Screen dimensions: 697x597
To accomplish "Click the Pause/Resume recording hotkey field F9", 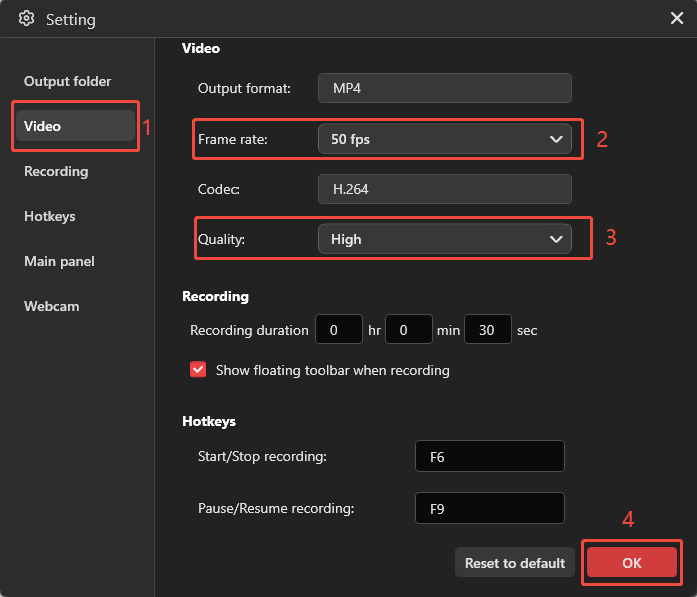I will (x=490, y=508).
